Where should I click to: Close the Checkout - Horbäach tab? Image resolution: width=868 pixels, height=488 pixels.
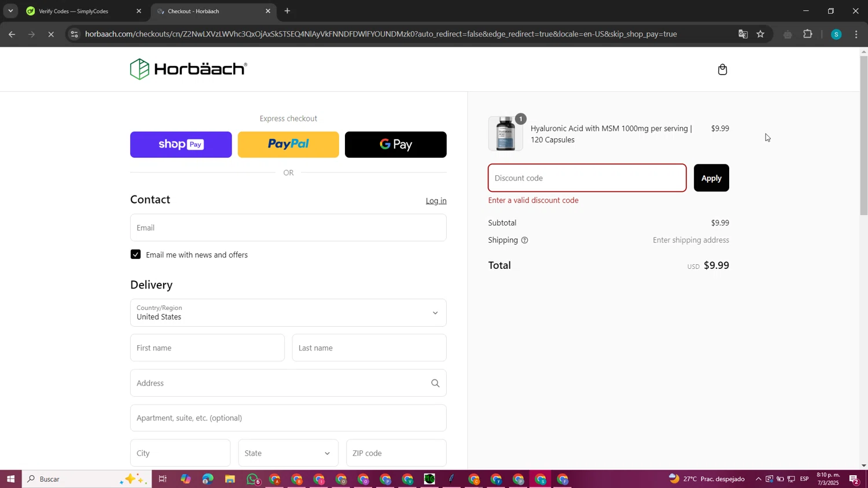pos(268,11)
